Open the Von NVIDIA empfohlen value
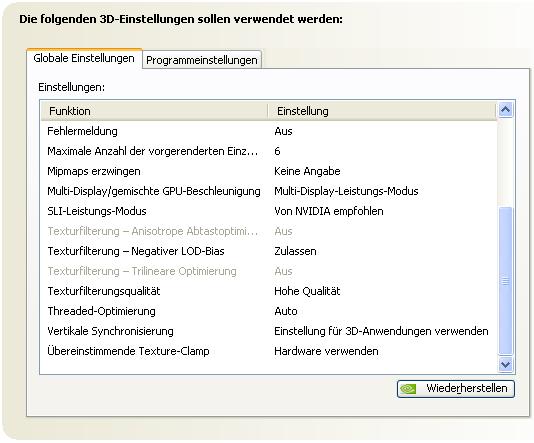This screenshot has width=534, height=443. 329,211
